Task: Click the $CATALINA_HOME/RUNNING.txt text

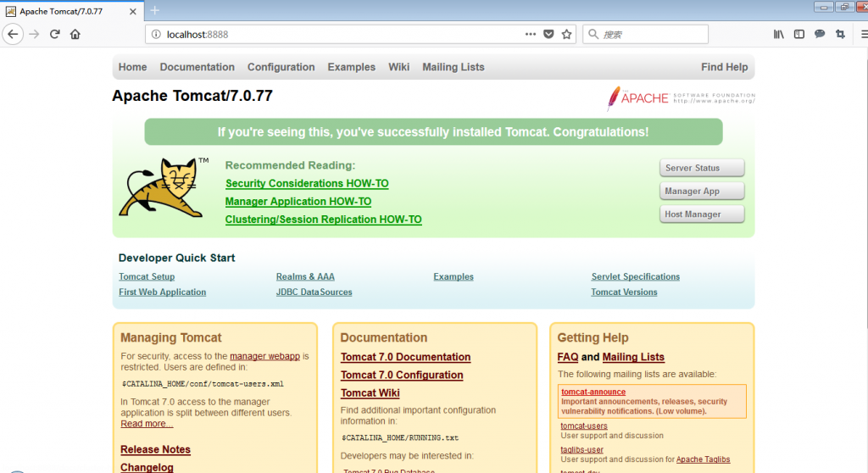Action: click(400, 437)
